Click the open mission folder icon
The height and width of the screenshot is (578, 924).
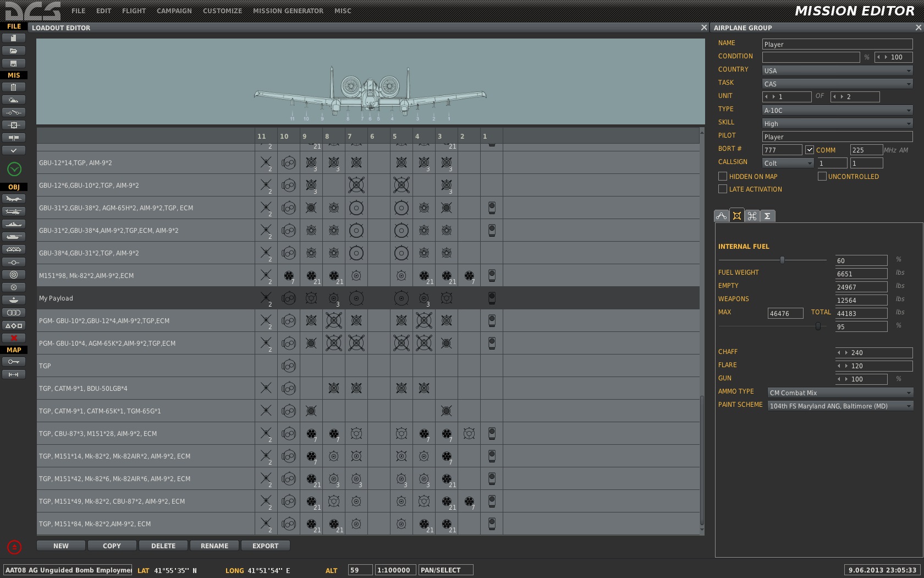tap(14, 51)
